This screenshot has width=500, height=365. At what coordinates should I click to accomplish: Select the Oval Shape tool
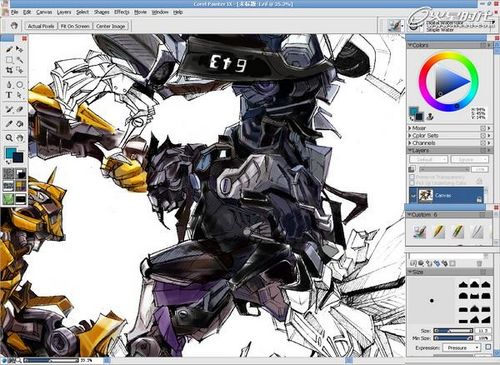(20, 85)
